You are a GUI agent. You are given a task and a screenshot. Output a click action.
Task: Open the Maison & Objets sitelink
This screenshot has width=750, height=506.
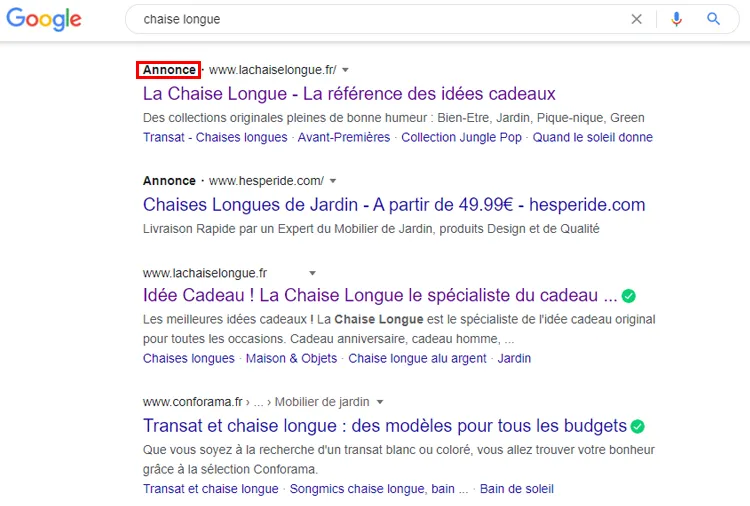coord(291,358)
